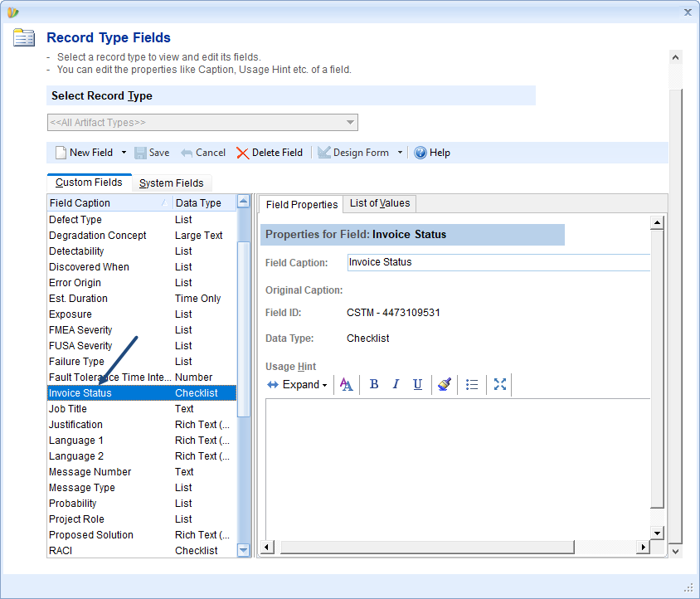700x599 pixels.
Task: Click the Cancel toolbar button
Action: [203, 153]
